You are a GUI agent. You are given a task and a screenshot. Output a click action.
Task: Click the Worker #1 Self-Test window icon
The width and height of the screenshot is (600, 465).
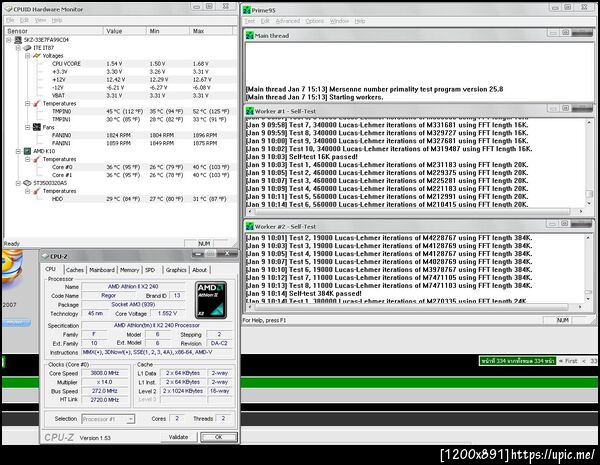point(249,111)
